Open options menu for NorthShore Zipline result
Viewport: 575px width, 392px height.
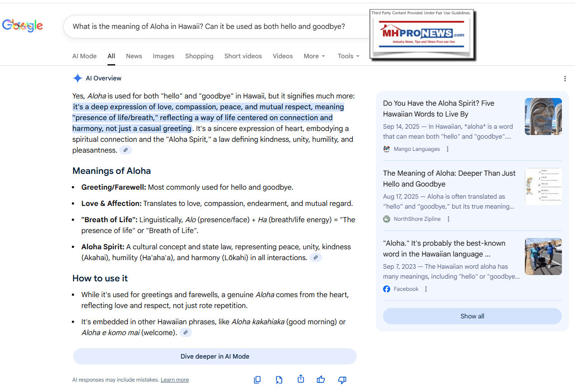449,219
